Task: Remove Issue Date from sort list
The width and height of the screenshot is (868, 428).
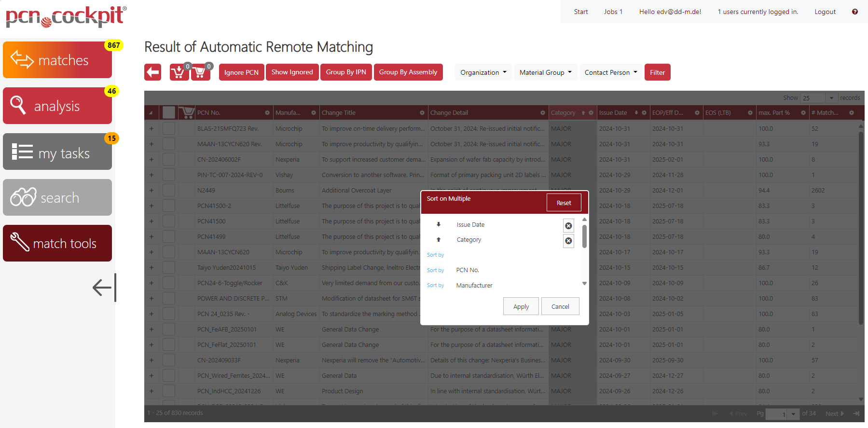Action: tap(568, 226)
